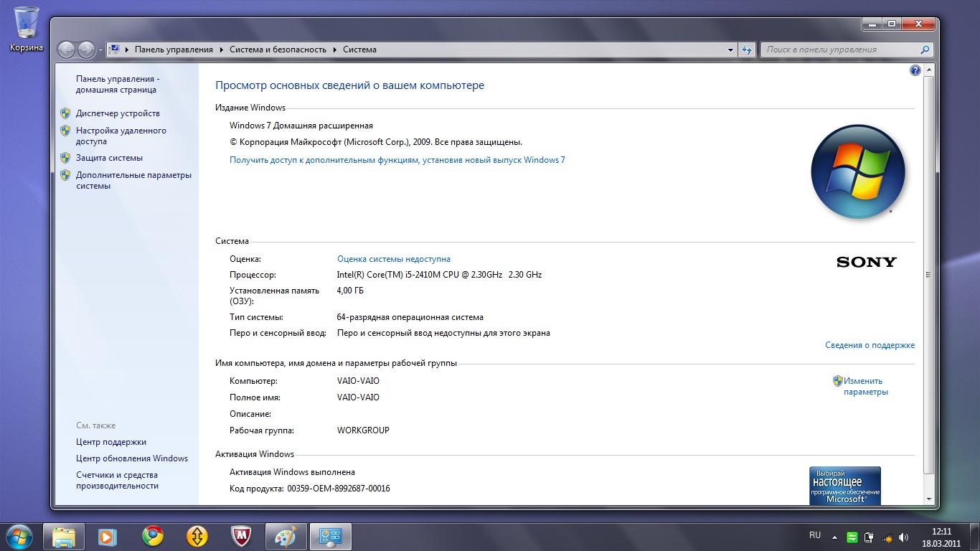This screenshot has height=551, width=980.
Task: Open the address bar history dropdown arrow
Action: click(731, 50)
